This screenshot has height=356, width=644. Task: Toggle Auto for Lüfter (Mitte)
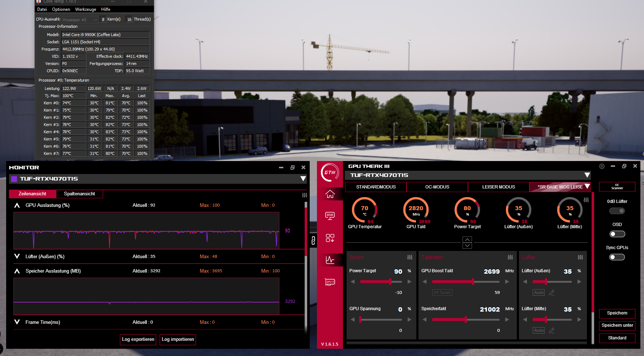point(539,330)
